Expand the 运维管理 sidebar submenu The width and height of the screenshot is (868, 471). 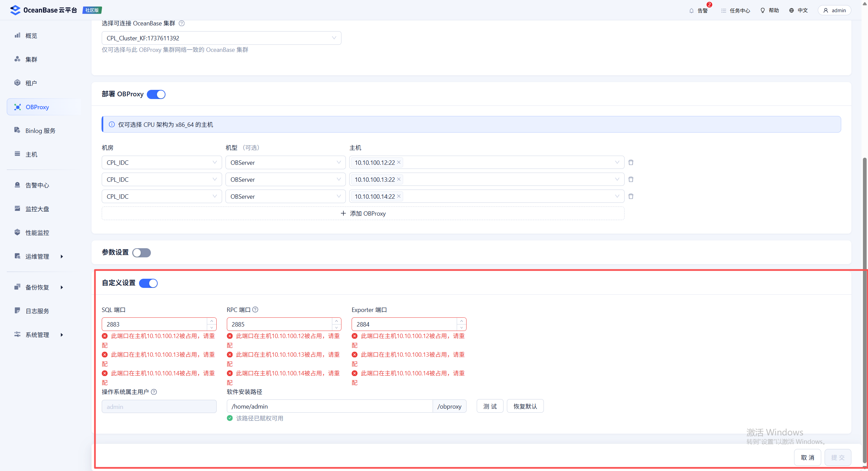[x=37, y=257]
